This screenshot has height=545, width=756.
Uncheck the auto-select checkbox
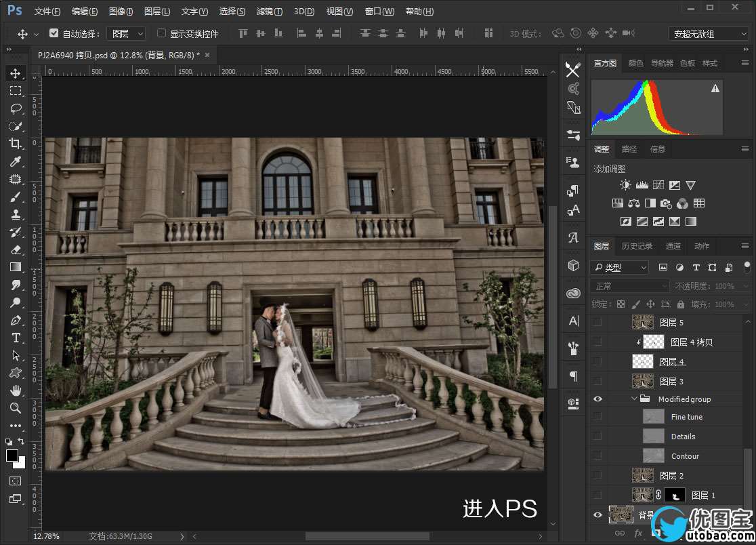[54, 33]
